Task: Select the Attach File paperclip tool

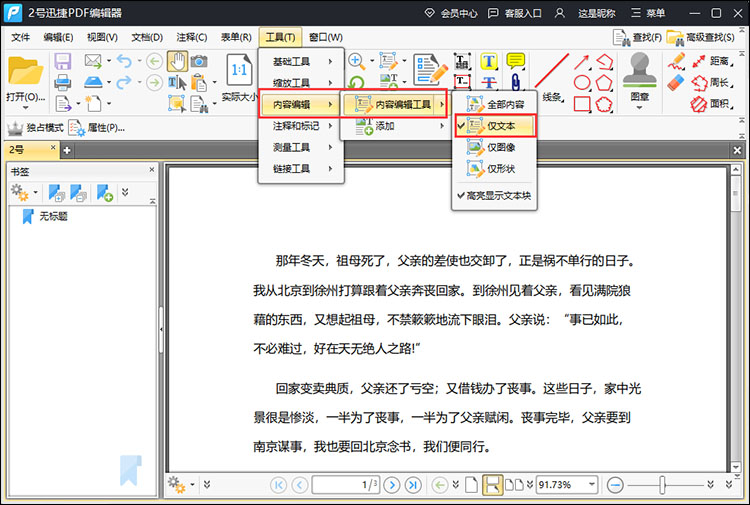Action: [516, 82]
